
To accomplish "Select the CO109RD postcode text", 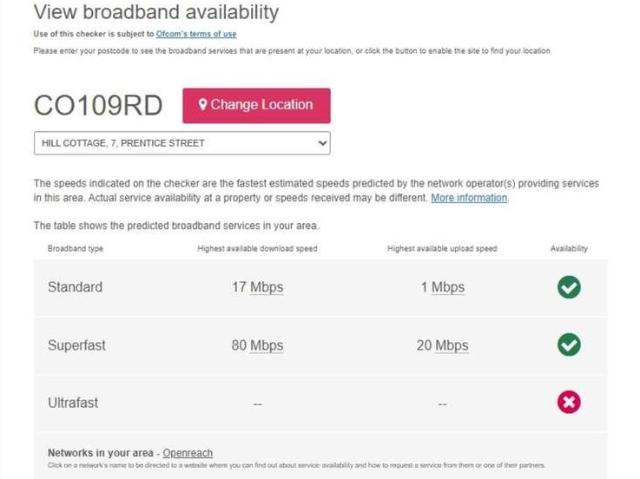I will [101, 105].
